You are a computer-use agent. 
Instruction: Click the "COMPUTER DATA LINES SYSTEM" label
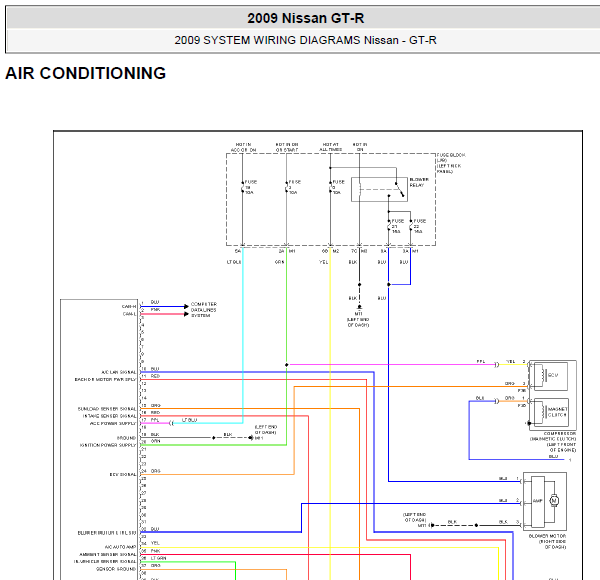204,310
